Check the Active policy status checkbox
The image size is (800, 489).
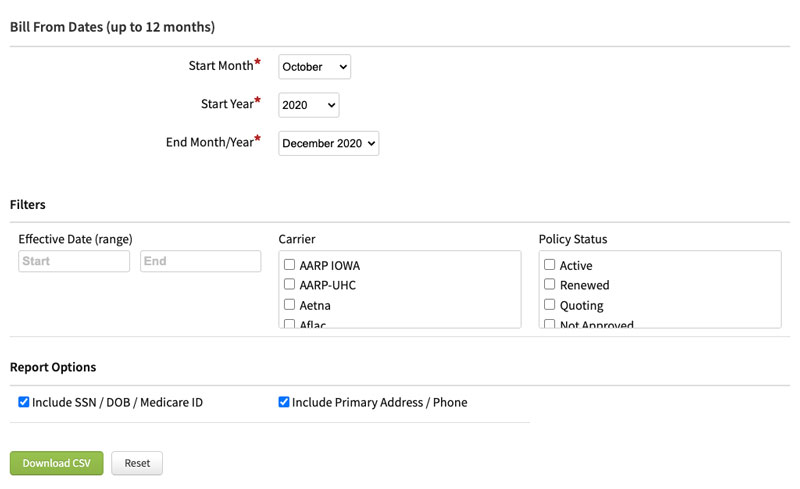[x=549, y=264]
